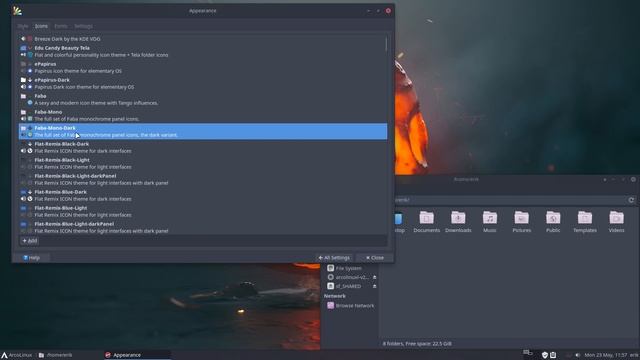
Task: Click the shield tray icon
Action: (x=544, y=355)
